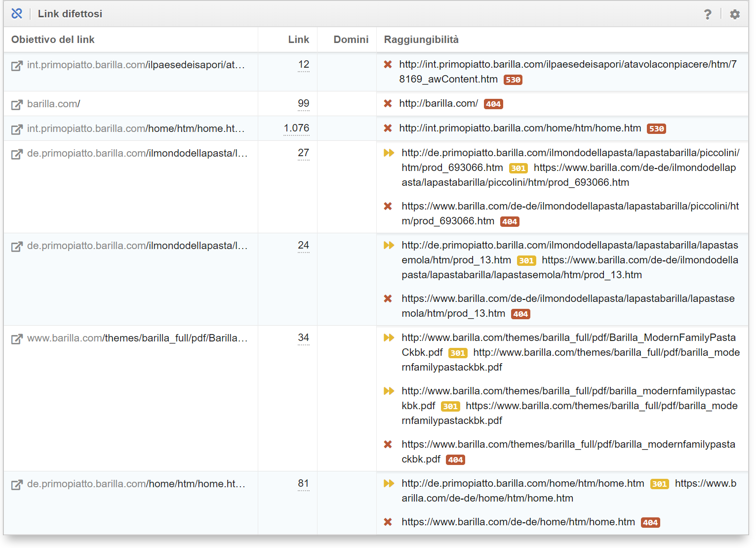This screenshot has height=548, width=756.
Task: Click red X beside https de-de home.htm URL
Action: (388, 522)
